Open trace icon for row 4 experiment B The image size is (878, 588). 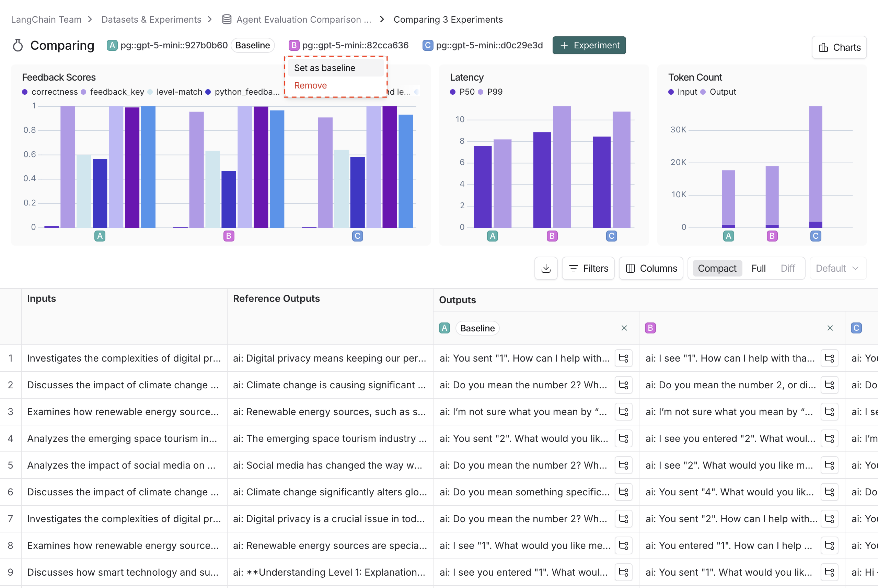[830, 438]
